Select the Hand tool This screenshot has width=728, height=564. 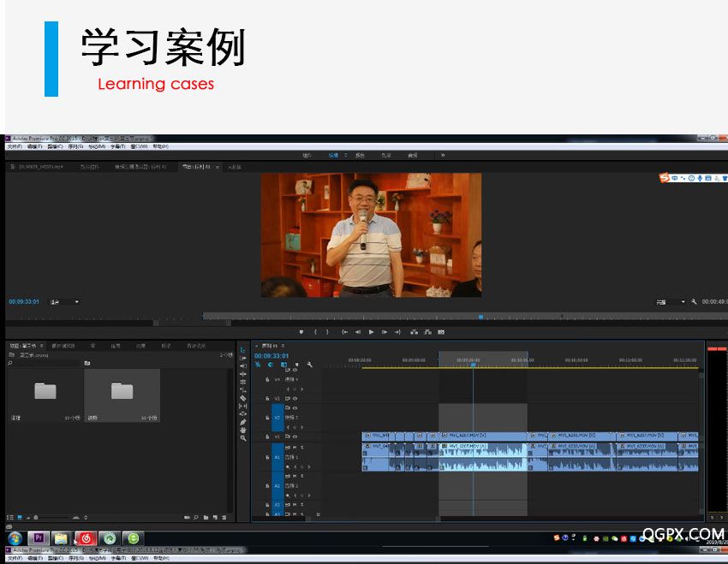243,430
